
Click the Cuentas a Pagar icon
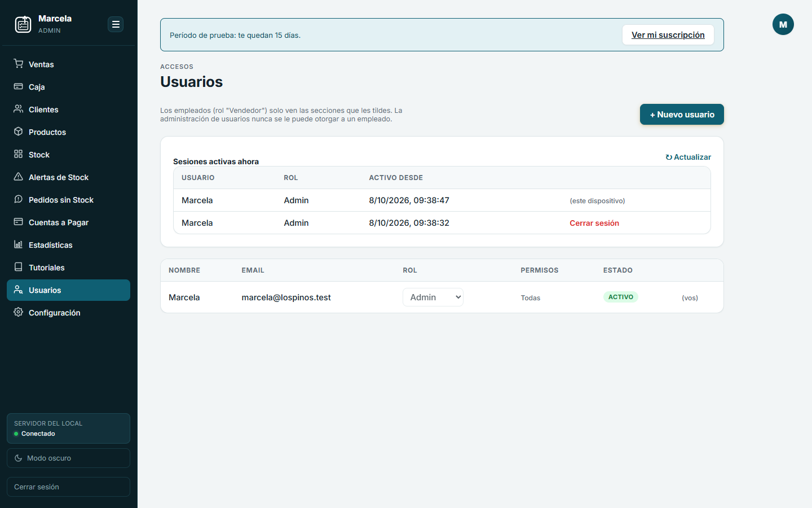(19, 222)
